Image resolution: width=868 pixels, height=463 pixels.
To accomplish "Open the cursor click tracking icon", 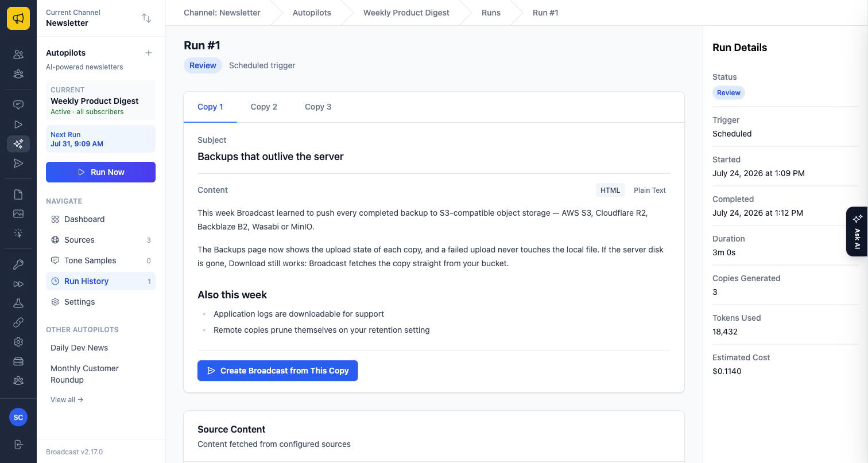I will coord(18,233).
